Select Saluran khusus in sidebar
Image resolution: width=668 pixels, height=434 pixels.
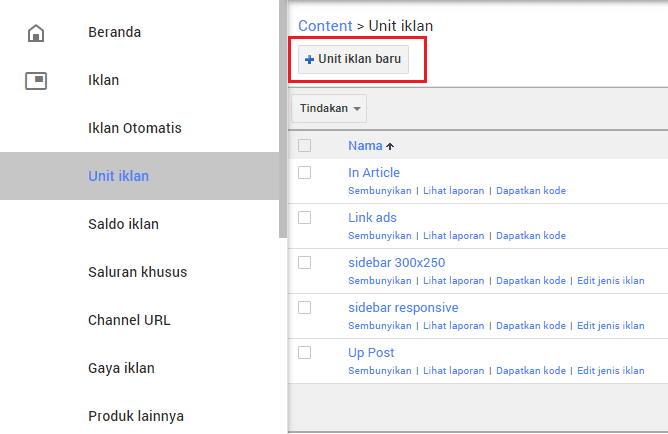tap(137, 272)
